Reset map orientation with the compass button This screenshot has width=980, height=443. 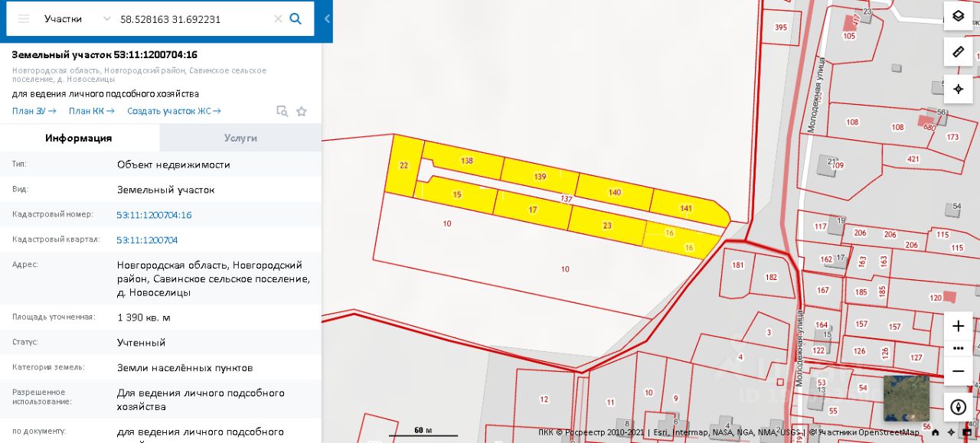point(958,407)
